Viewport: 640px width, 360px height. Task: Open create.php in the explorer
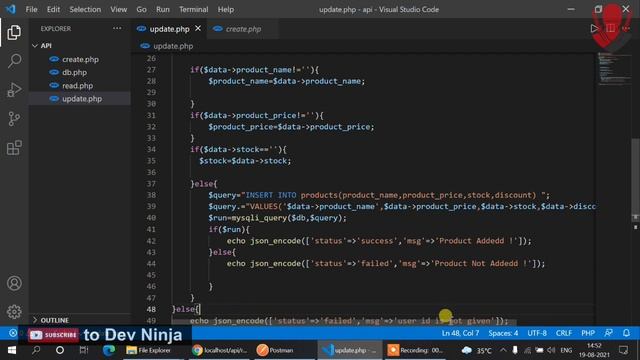point(80,59)
